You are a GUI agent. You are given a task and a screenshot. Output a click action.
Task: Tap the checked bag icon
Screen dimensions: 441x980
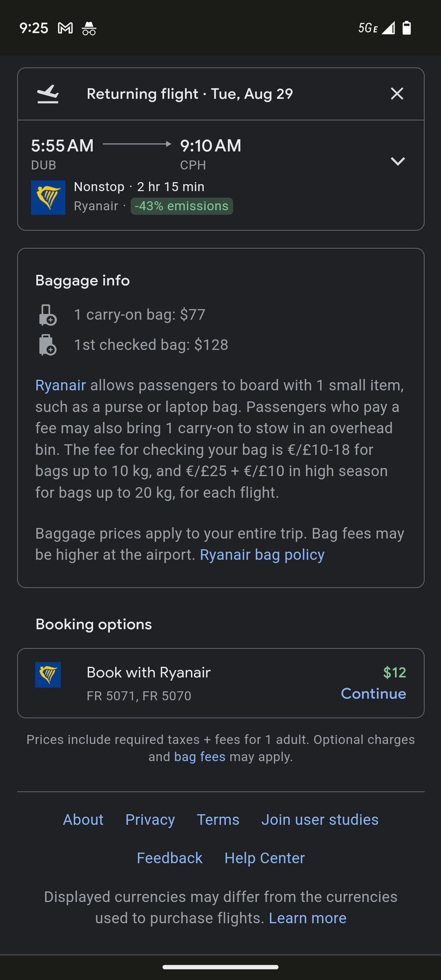48,345
